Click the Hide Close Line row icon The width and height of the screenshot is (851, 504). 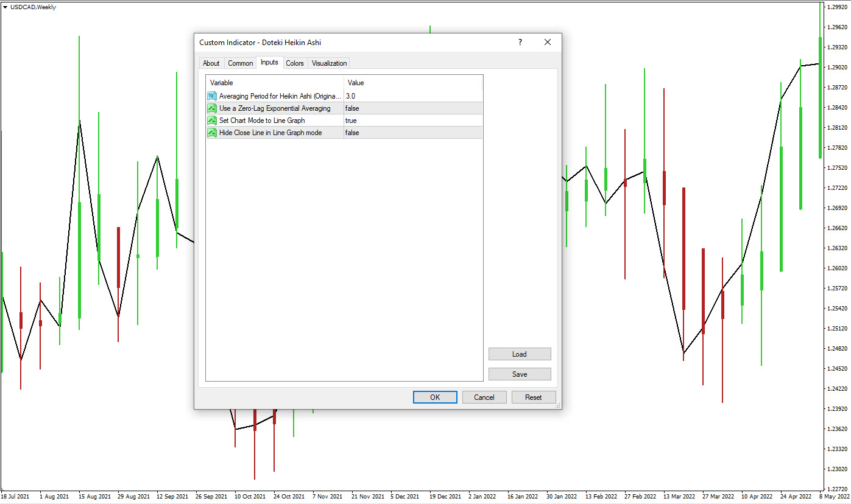click(x=212, y=133)
